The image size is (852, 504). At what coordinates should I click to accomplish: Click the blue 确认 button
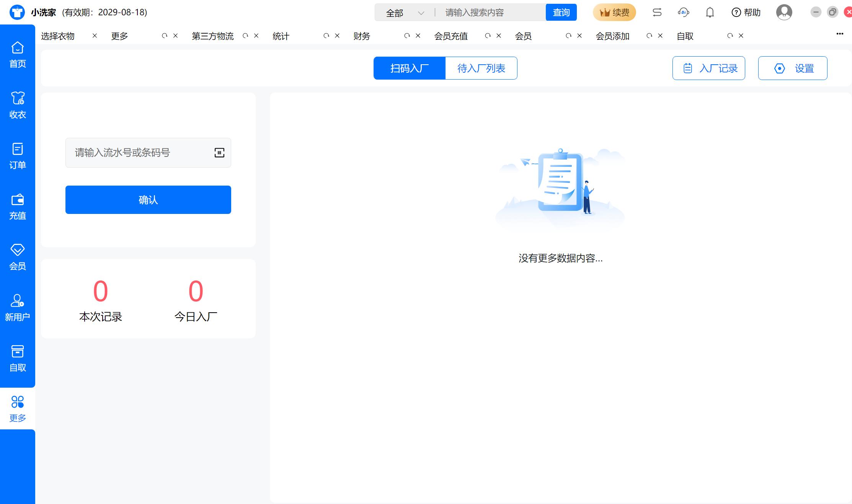[148, 200]
